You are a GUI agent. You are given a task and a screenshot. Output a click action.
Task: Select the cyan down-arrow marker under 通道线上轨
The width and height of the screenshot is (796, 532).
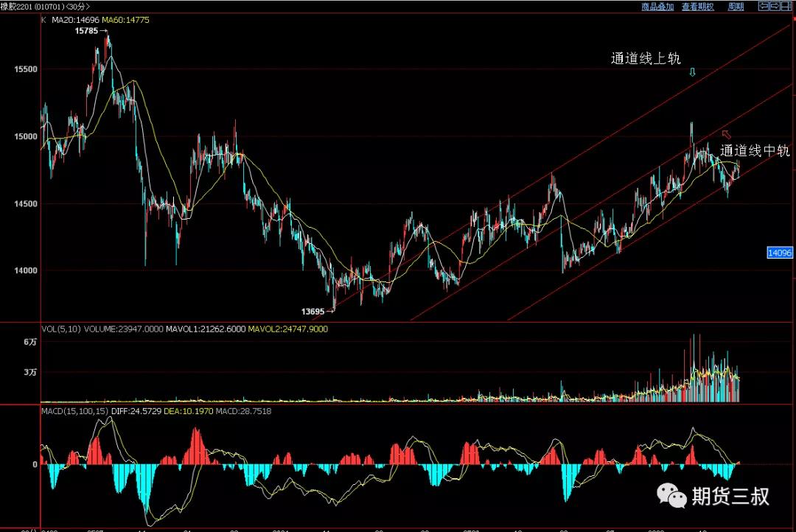[692, 72]
